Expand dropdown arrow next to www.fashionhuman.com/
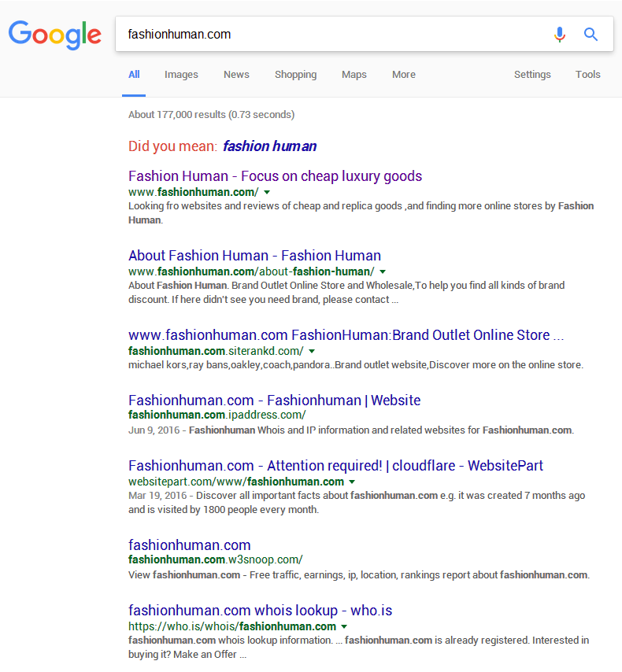Viewport: 622px width, 672px height. click(267, 193)
